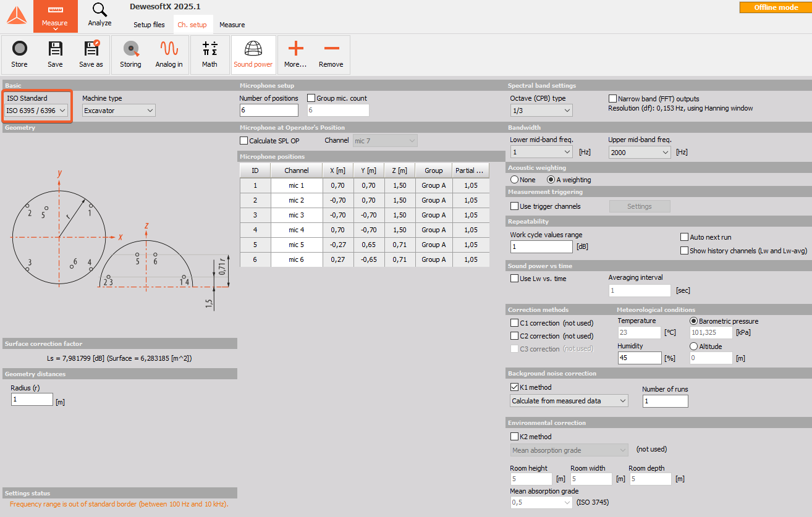Open the Lower mid-band freq. dropdown
The image size is (812, 517).
(541, 152)
